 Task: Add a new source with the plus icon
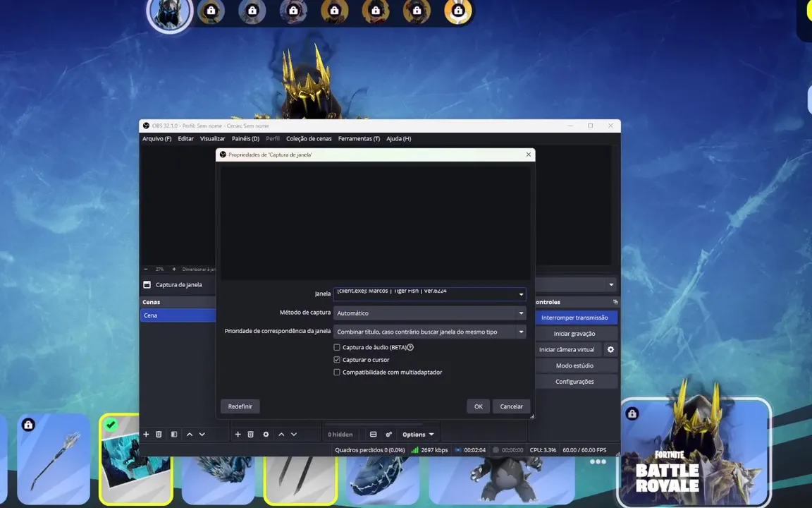click(x=238, y=435)
